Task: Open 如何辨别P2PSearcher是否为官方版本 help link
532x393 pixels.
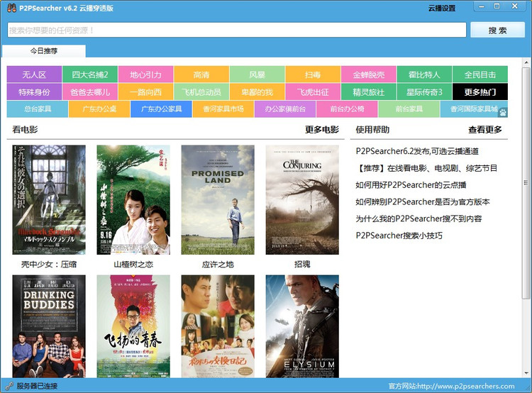Action: [x=423, y=201]
